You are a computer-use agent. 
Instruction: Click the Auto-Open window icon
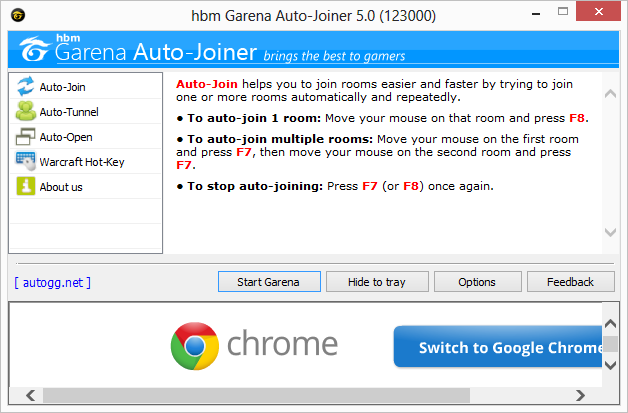point(25,137)
